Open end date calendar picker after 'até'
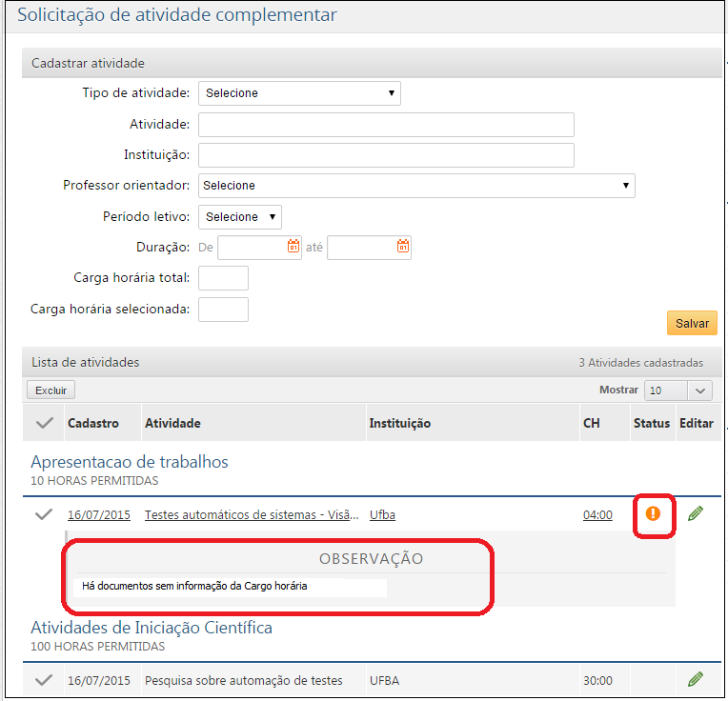The image size is (728, 701). pos(403,247)
